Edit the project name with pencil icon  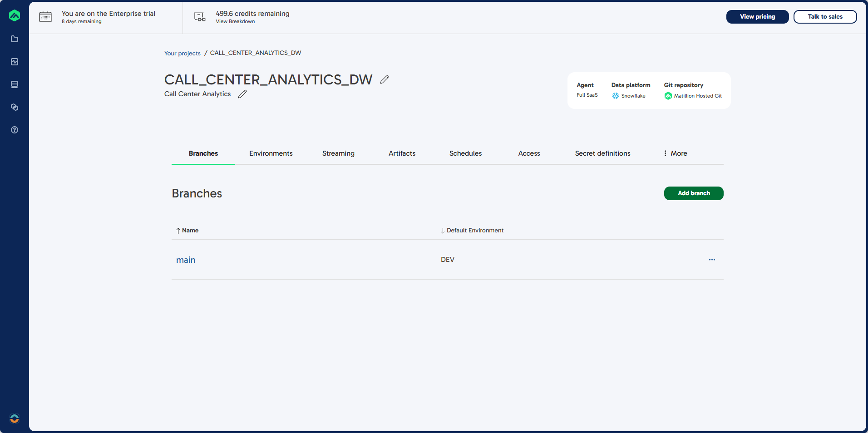(x=385, y=79)
